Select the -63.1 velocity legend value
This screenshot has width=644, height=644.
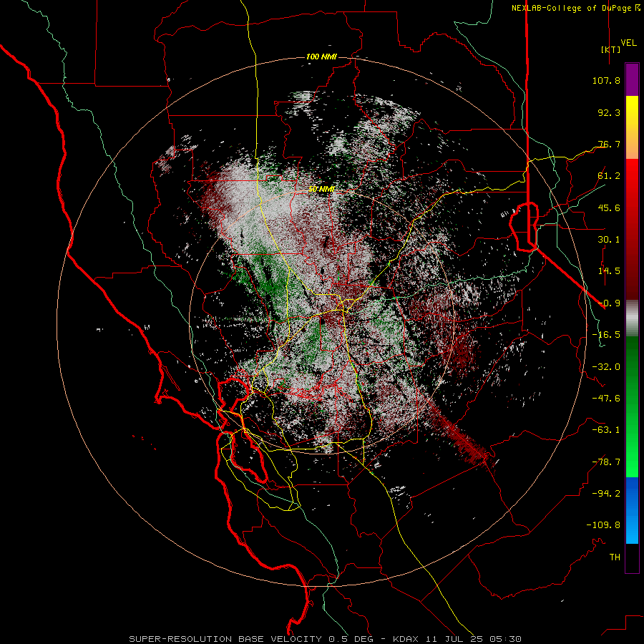coord(606,430)
